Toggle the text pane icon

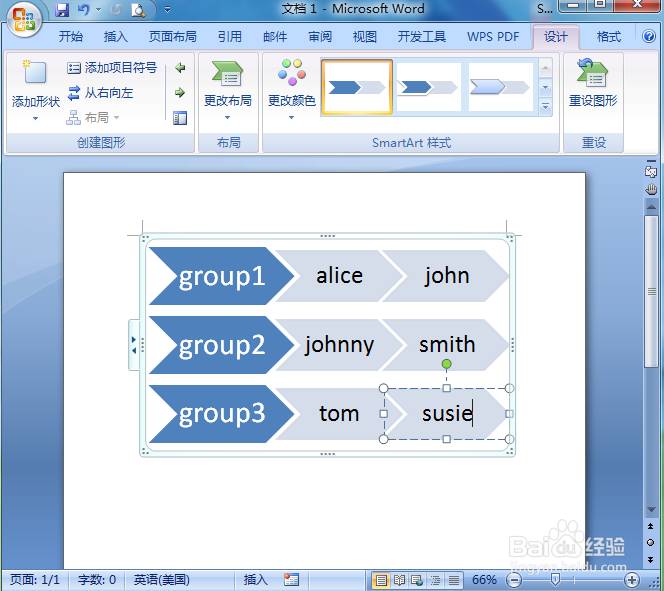[180, 118]
